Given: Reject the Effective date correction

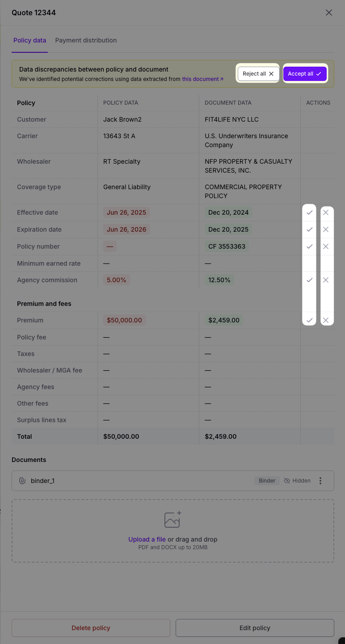Looking at the screenshot, I should (x=326, y=212).
